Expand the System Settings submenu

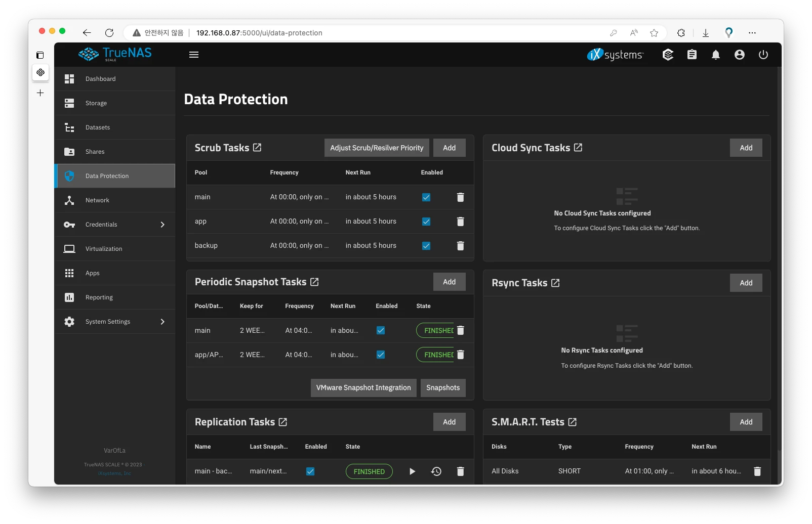click(163, 322)
